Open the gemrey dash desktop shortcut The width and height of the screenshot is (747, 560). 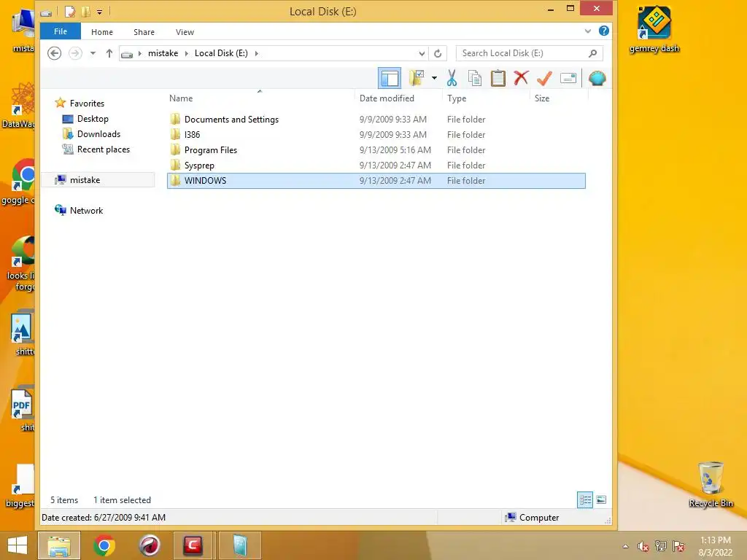tap(654, 29)
